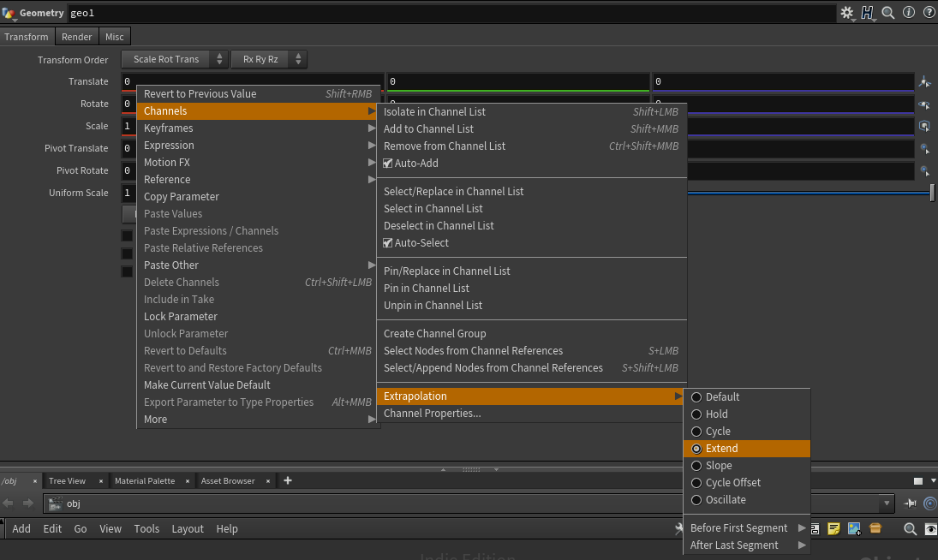The width and height of the screenshot is (938, 560).
Task: Open the gear parameter settings menu
Action: [x=846, y=13]
